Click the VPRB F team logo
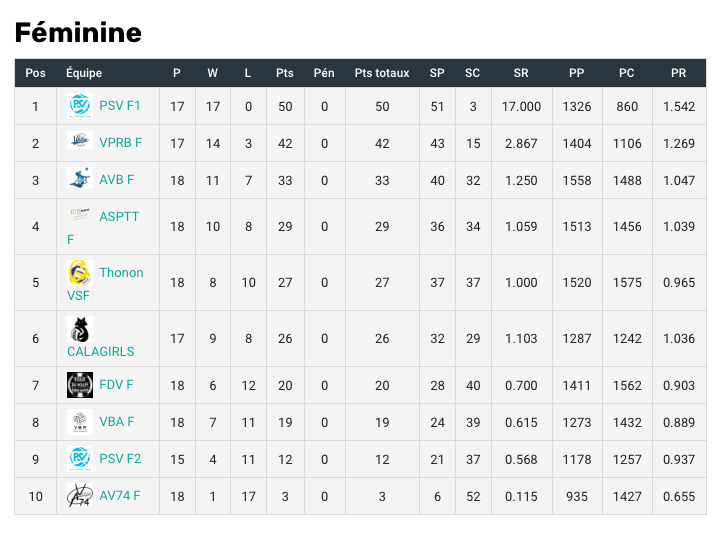This screenshot has width=723, height=542. pos(80,140)
